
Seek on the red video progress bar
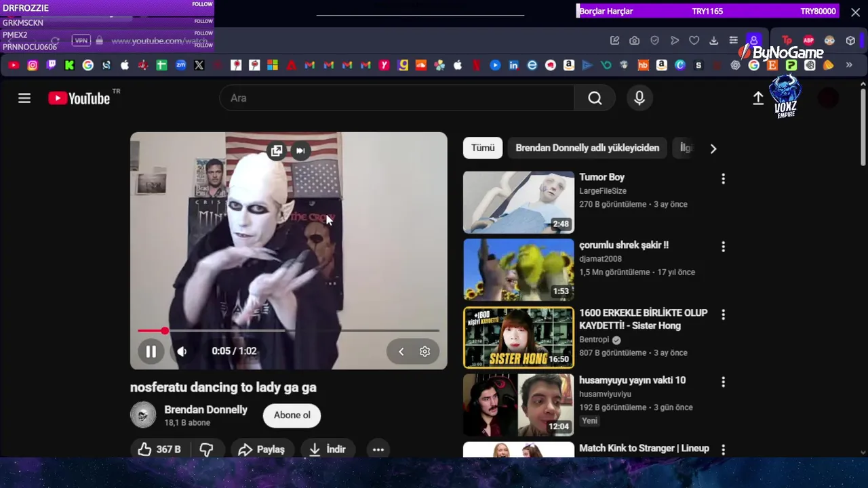288,331
